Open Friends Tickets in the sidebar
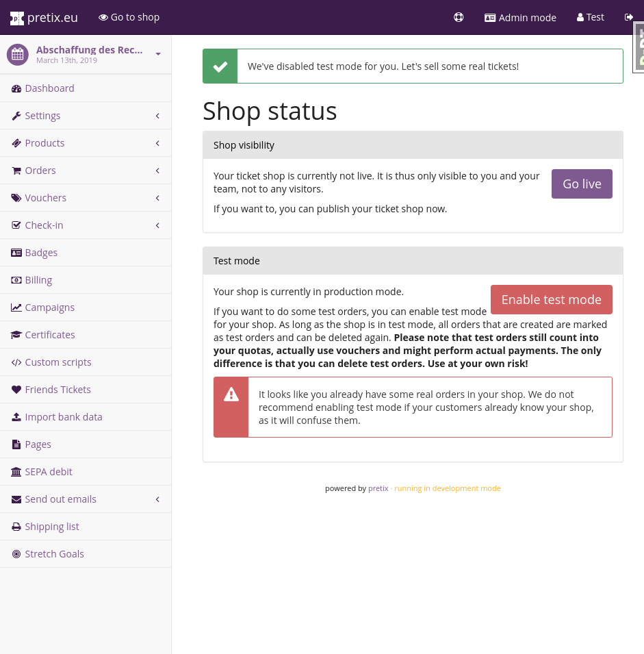The height and width of the screenshot is (654, 644). pos(86,390)
